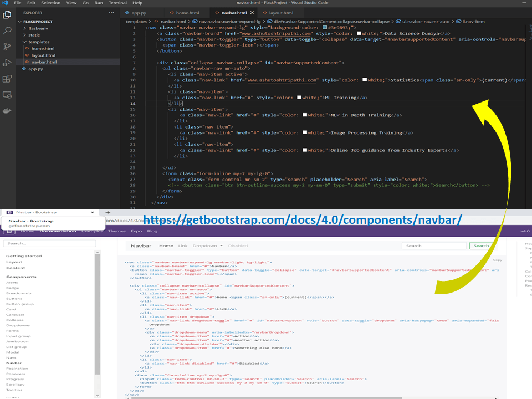532x399 pixels.
Task: Open the Run and Debug view
Action: coord(8,63)
